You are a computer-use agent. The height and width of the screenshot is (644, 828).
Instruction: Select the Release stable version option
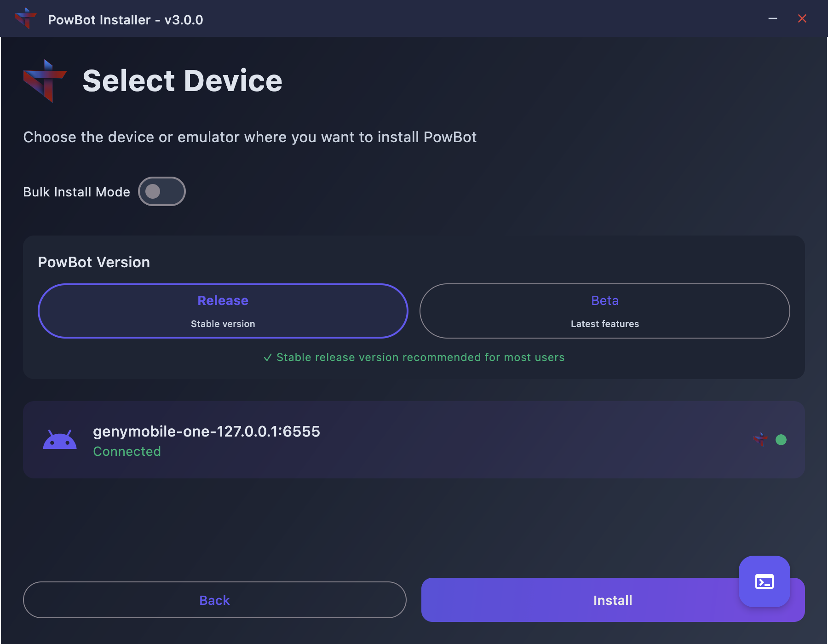pyautogui.click(x=223, y=311)
